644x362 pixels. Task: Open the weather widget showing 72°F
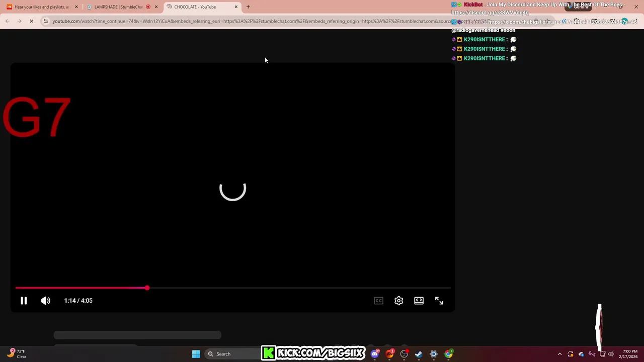pyautogui.click(x=18, y=354)
